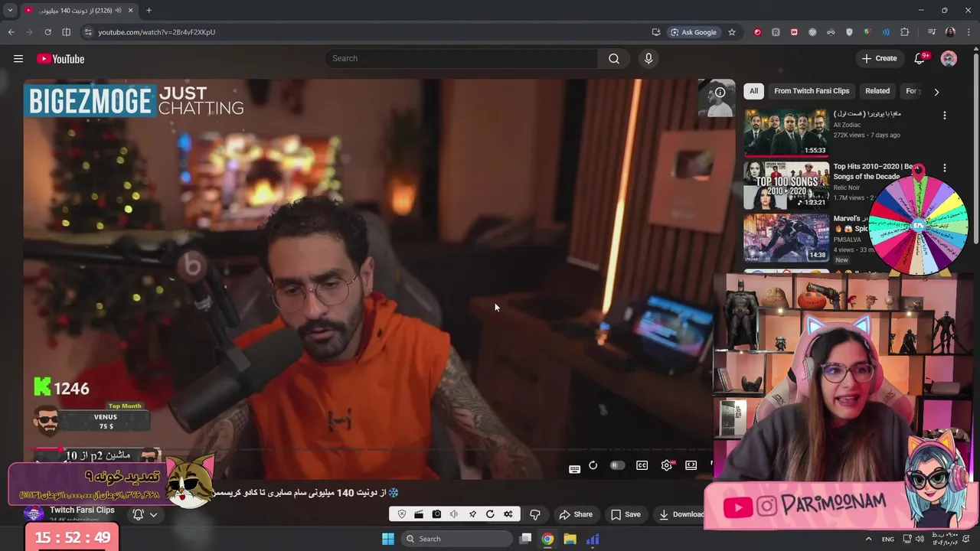Open the player settings gear
The height and width of the screenshot is (551, 980).
coord(667,465)
